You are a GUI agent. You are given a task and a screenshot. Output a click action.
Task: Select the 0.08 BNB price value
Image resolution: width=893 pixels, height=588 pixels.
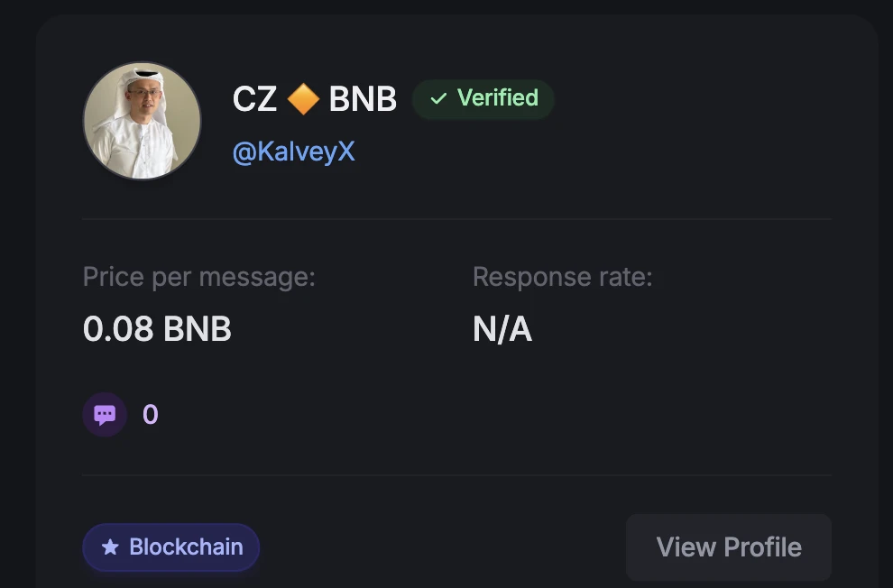click(x=157, y=329)
